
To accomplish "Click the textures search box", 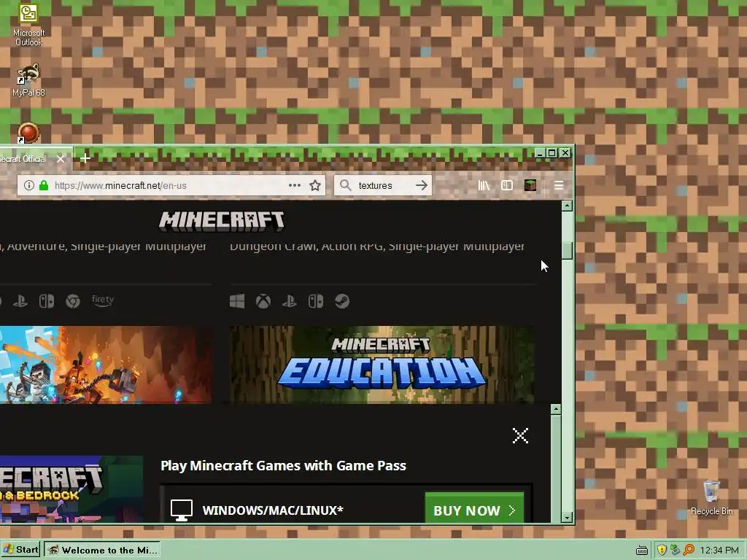I will tap(383, 185).
